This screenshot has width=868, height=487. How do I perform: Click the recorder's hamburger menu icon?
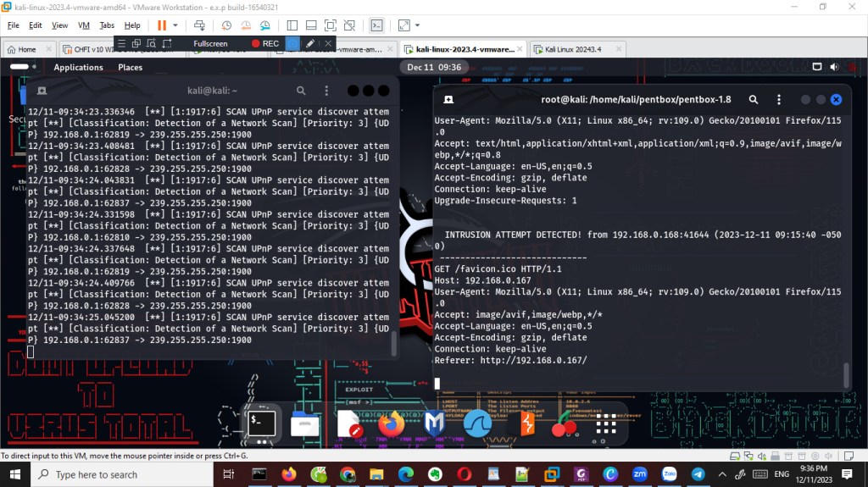[121, 43]
